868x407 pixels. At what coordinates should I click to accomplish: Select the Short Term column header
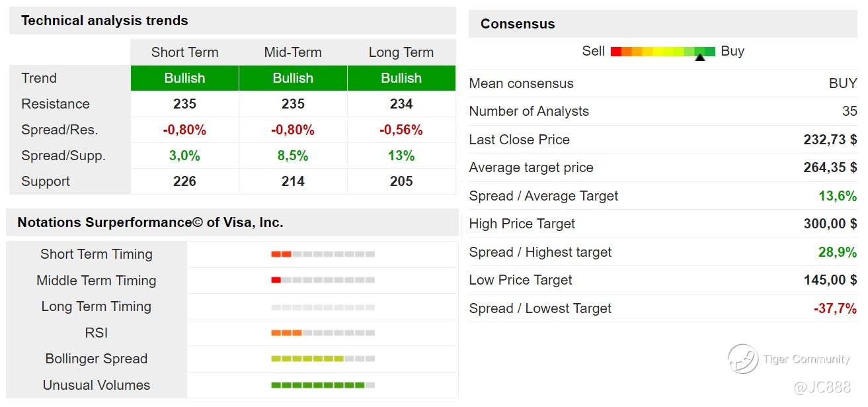pyautogui.click(x=184, y=52)
